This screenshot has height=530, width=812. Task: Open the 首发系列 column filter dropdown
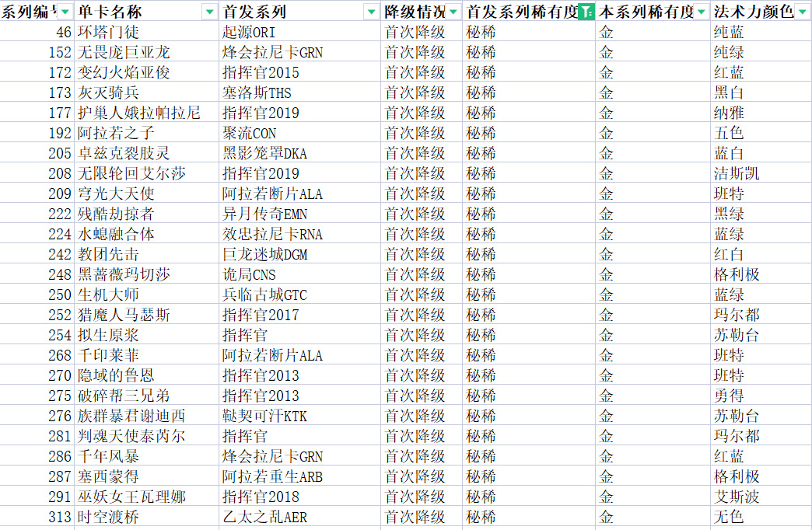[x=371, y=12]
